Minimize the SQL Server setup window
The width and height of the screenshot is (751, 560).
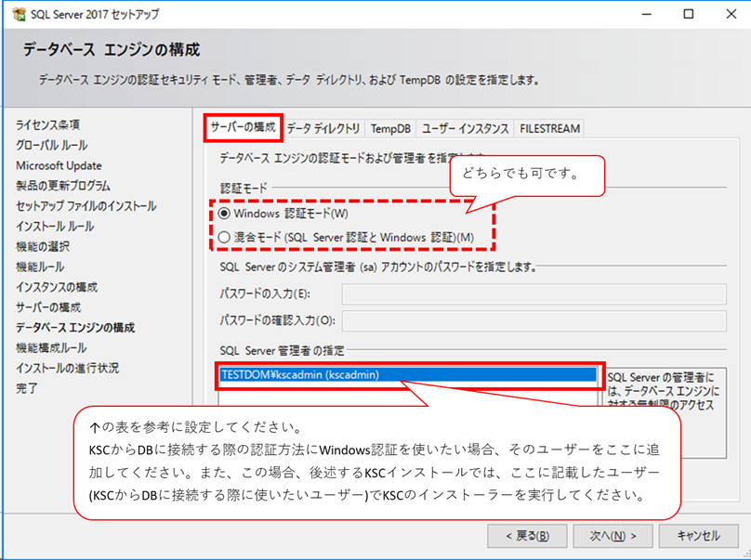coord(647,14)
